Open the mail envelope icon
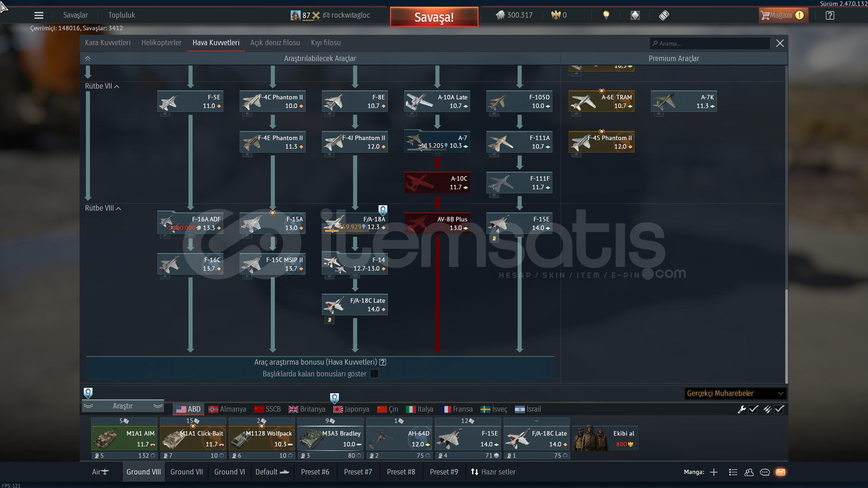 pos(781,472)
